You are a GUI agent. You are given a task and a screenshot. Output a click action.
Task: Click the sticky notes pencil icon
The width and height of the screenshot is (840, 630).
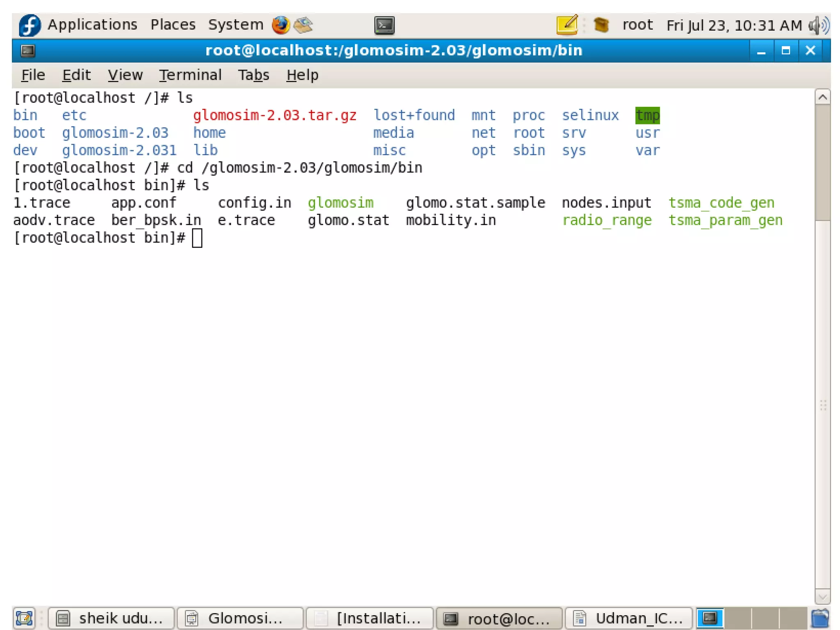(x=567, y=25)
